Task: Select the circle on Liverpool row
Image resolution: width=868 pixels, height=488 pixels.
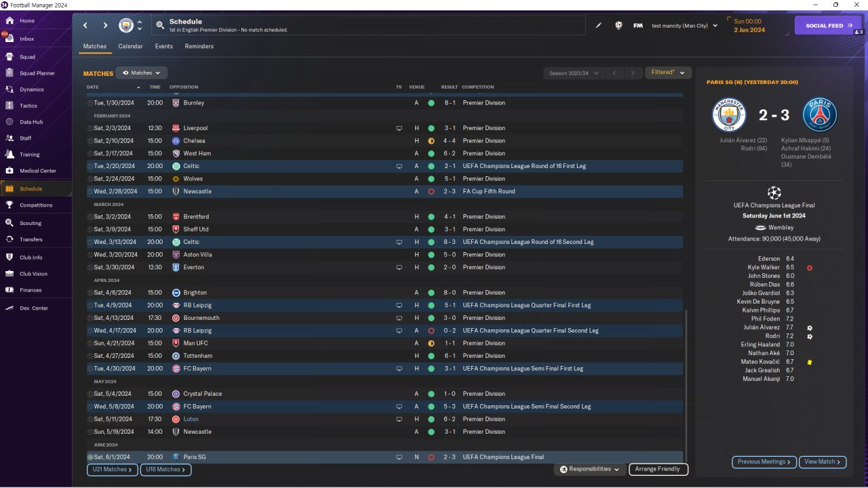Action: click(x=90, y=128)
